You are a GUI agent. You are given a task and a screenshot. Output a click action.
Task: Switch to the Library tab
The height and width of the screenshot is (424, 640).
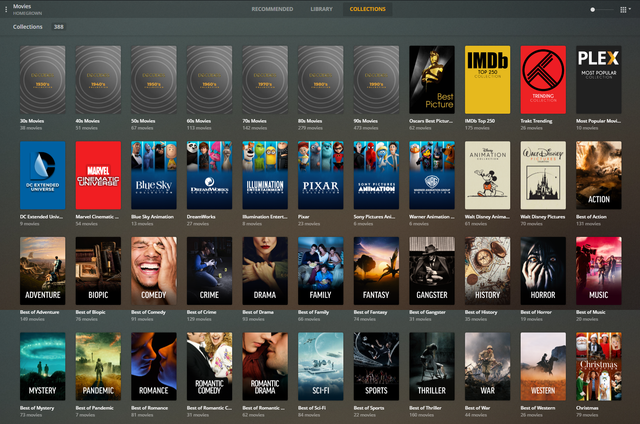pyautogui.click(x=321, y=9)
